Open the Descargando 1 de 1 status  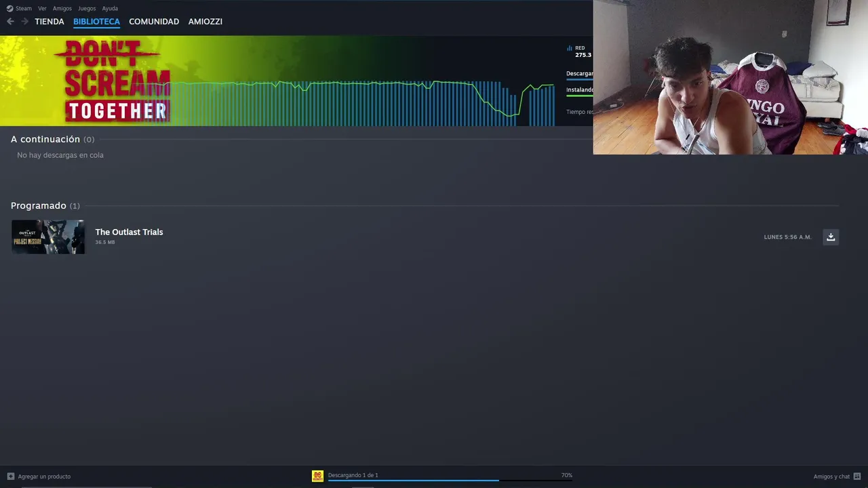click(353, 475)
